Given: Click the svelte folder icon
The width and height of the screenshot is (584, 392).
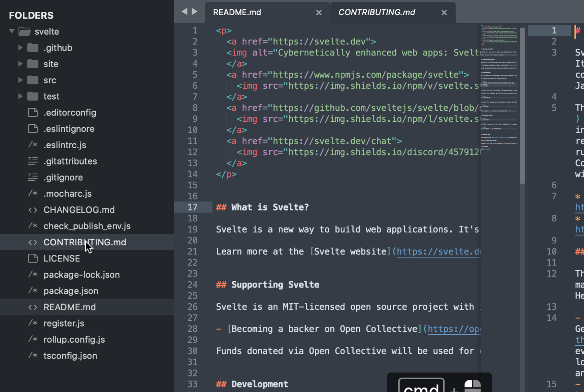Looking at the screenshot, I should pyautogui.click(x=24, y=31).
